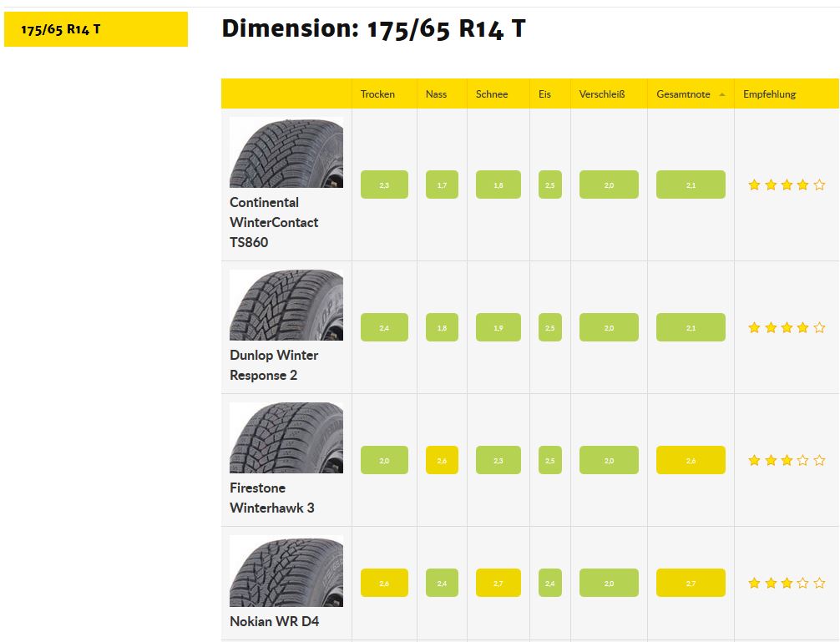Click Dunlop four-star Empfehlung rating

(x=787, y=328)
